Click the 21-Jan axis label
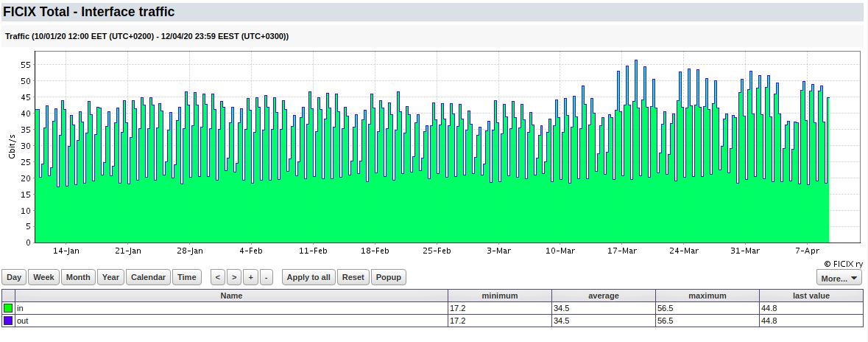This screenshot has height=342, width=868. click(x=128, y=251)
